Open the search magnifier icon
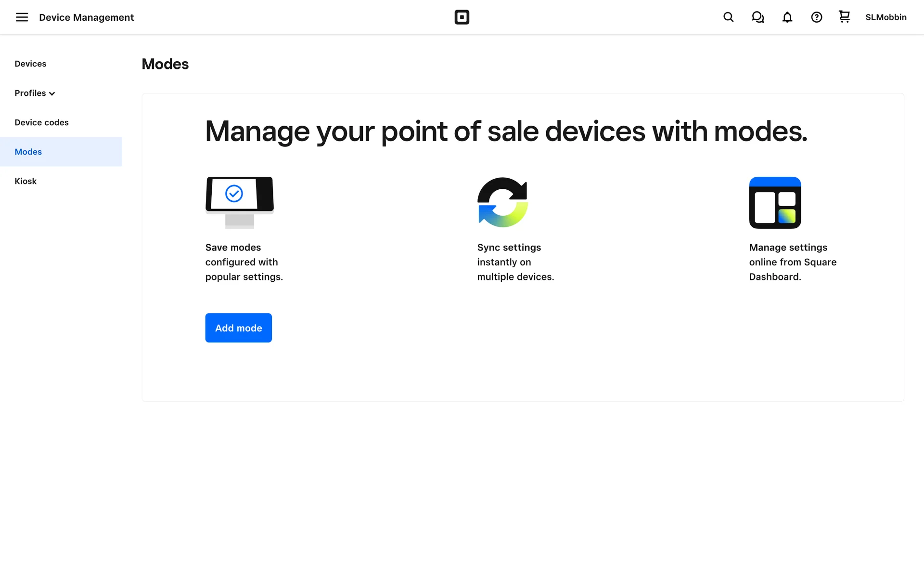 pos(728,17)
